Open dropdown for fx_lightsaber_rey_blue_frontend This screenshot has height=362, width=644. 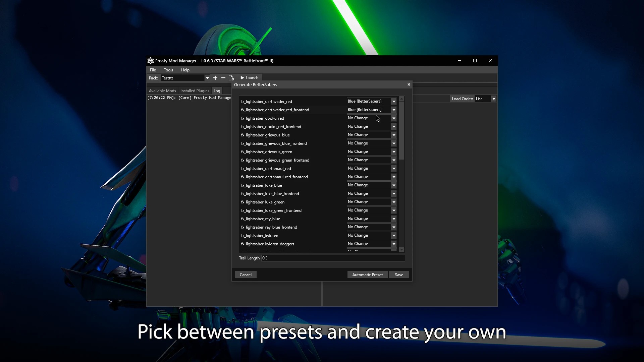pos(372,227)
